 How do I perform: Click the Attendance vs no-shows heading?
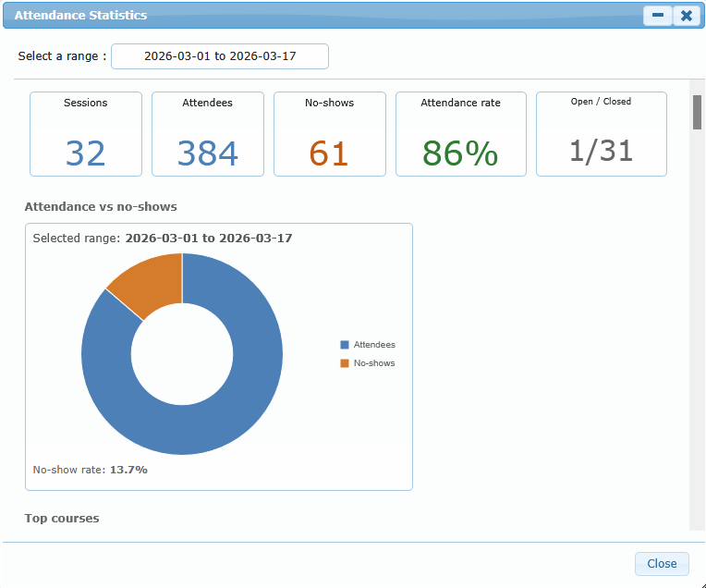[x=101, y=207]
